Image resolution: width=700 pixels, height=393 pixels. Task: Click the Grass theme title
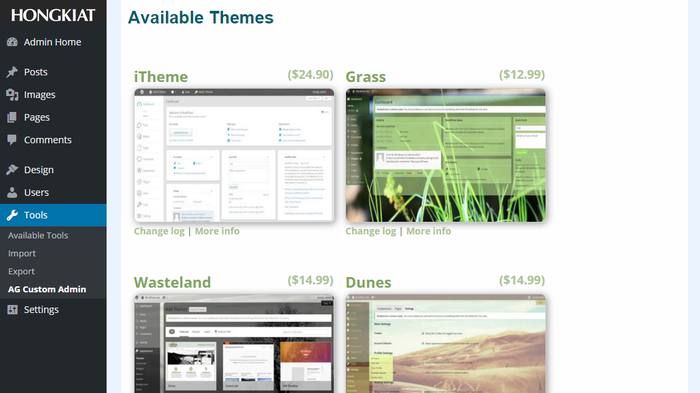[x=366, y=77]
